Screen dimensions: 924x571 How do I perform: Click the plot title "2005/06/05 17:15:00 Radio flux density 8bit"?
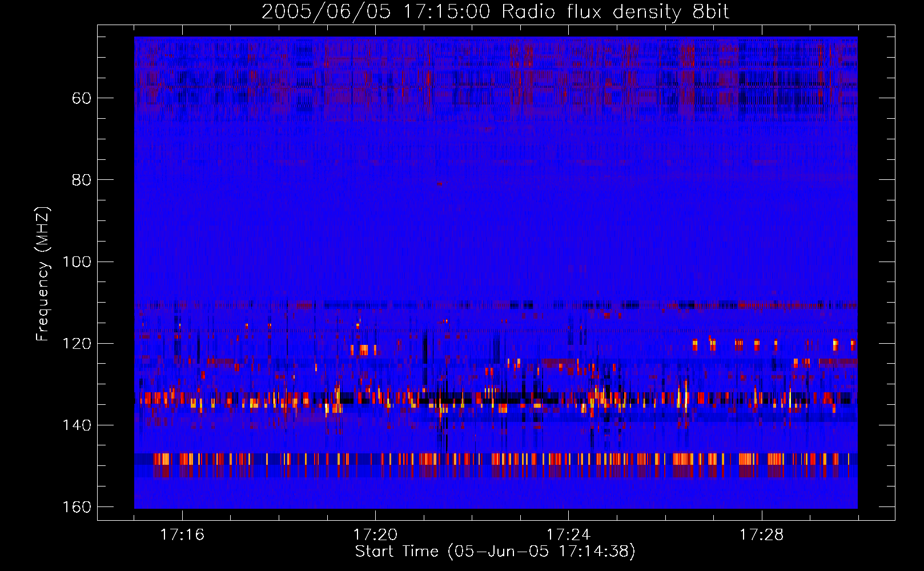[496, 12]
